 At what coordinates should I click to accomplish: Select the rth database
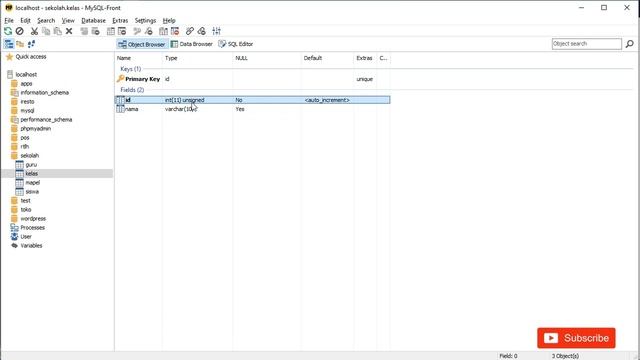24,147
